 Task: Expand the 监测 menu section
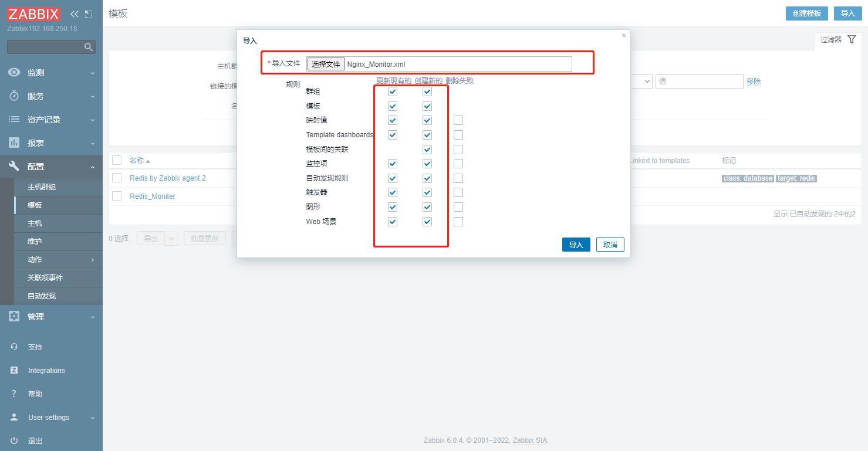(x=93, y=73)
